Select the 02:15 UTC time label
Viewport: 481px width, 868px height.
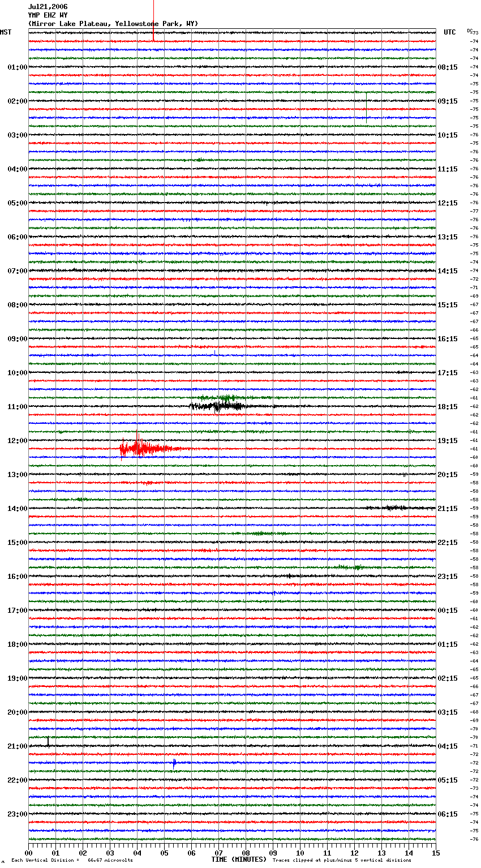pyautogui.click(x=448, y=678)
